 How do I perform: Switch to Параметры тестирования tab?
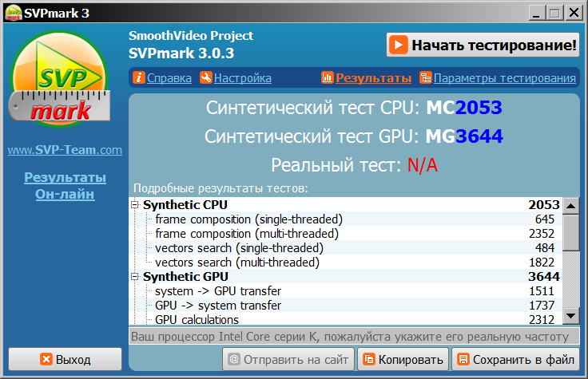point(505,78)
